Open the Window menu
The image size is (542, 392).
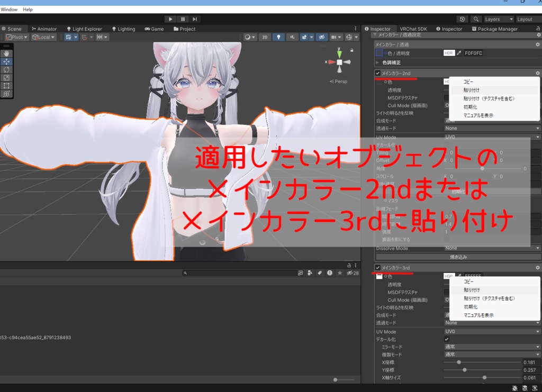tap(9, 10)
